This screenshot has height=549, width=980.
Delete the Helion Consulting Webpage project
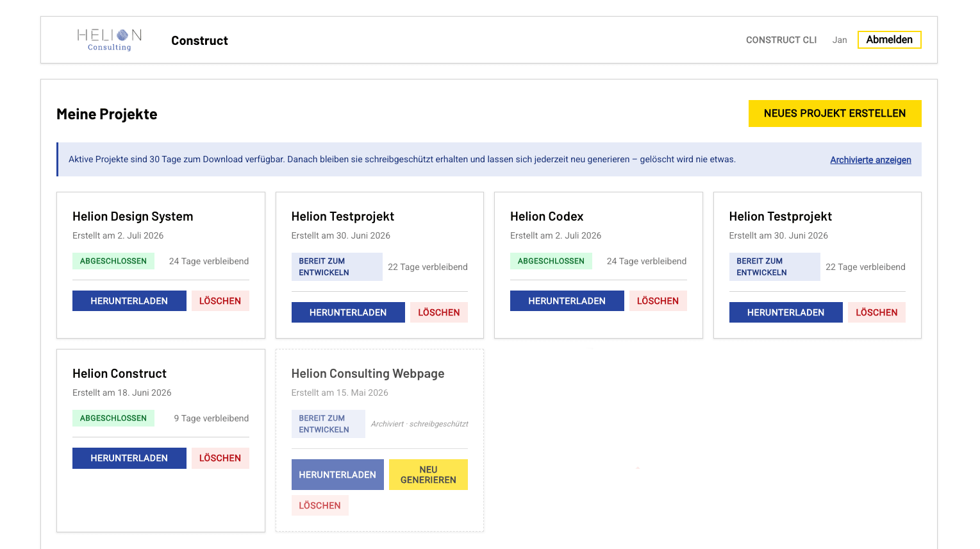320,505
